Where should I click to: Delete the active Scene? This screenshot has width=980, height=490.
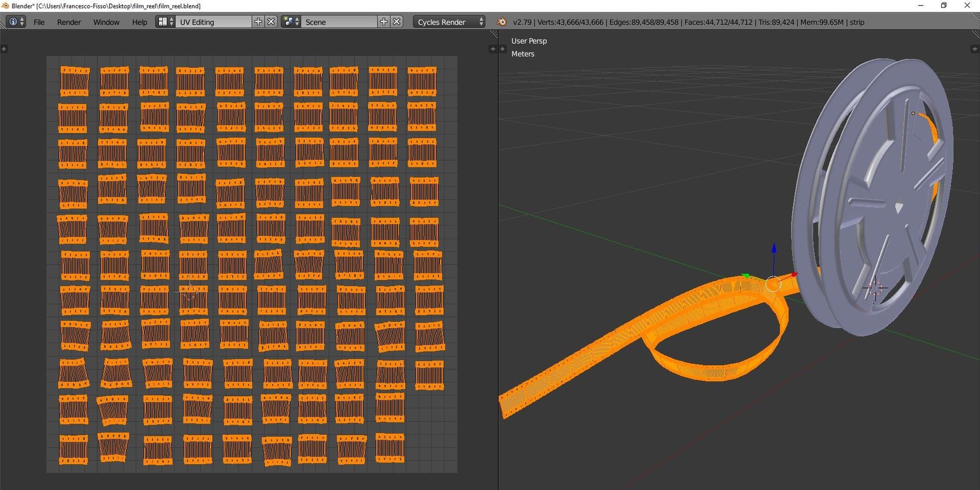[x=397, y=22]
